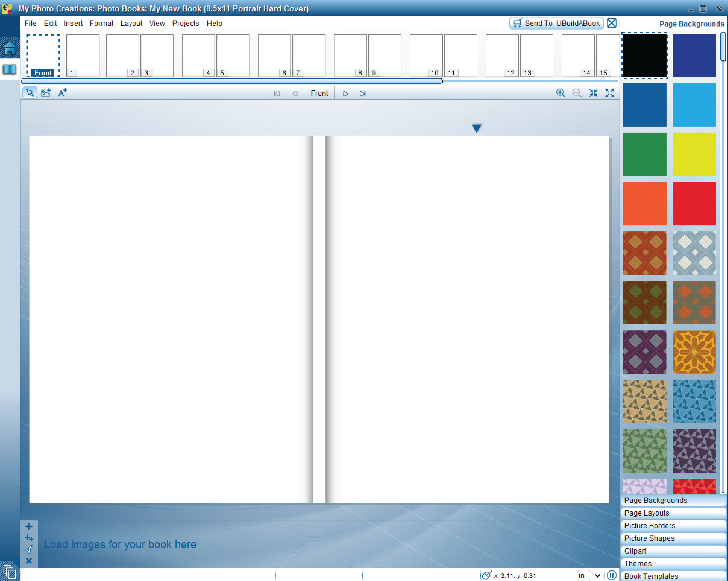Select page 1 thumbnail

[x=83, y=56]
